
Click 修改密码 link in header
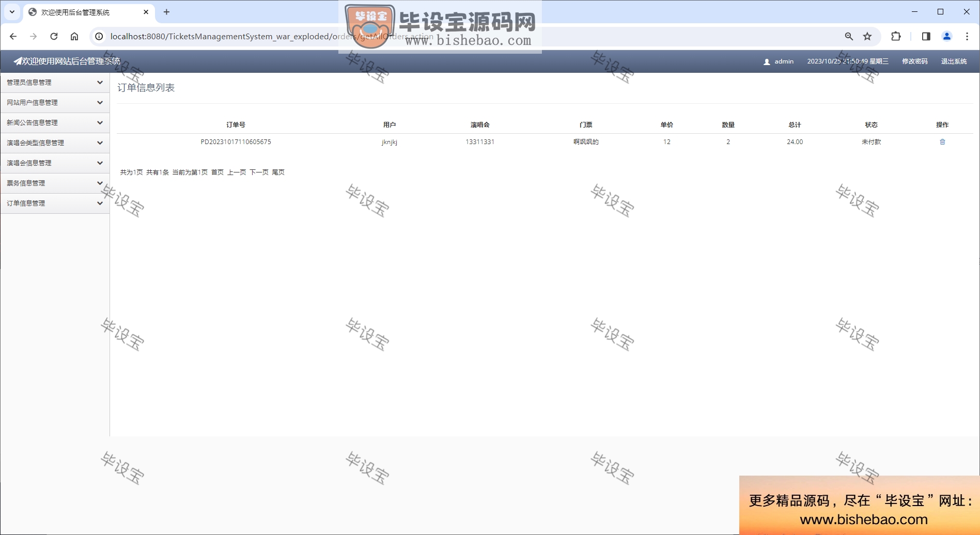click(x=914, y=61)
